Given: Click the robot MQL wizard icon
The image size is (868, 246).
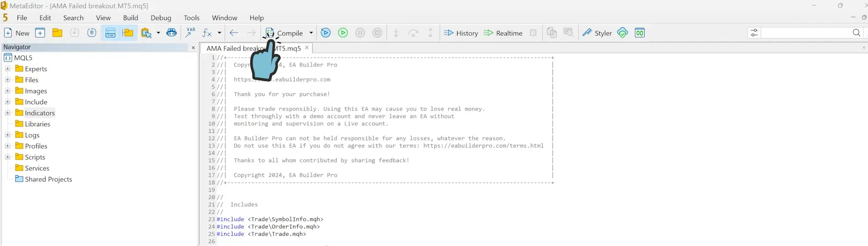Looking at the screenshot, I should pyautogui.click(x=171, y=33).
